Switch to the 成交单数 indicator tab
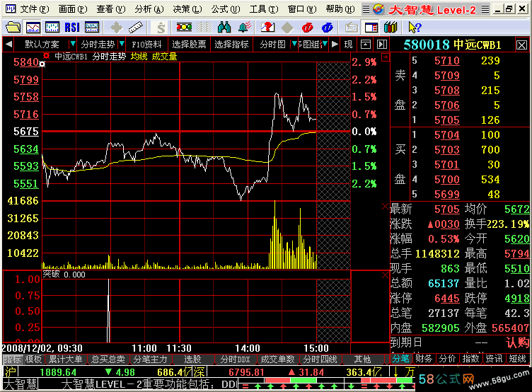This screenshot has height=392, width=532. click(277, 359)
